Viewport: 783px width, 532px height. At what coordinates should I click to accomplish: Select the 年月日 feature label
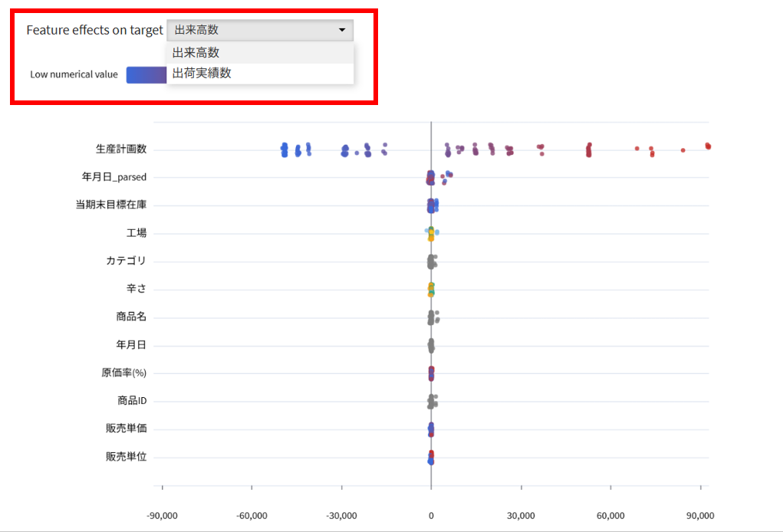tap(131, 344)
